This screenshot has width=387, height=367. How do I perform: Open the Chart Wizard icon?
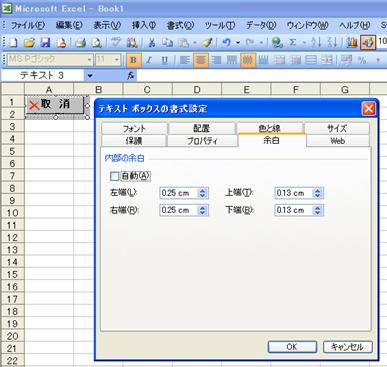pyautogui.click(x=352, y=43)
